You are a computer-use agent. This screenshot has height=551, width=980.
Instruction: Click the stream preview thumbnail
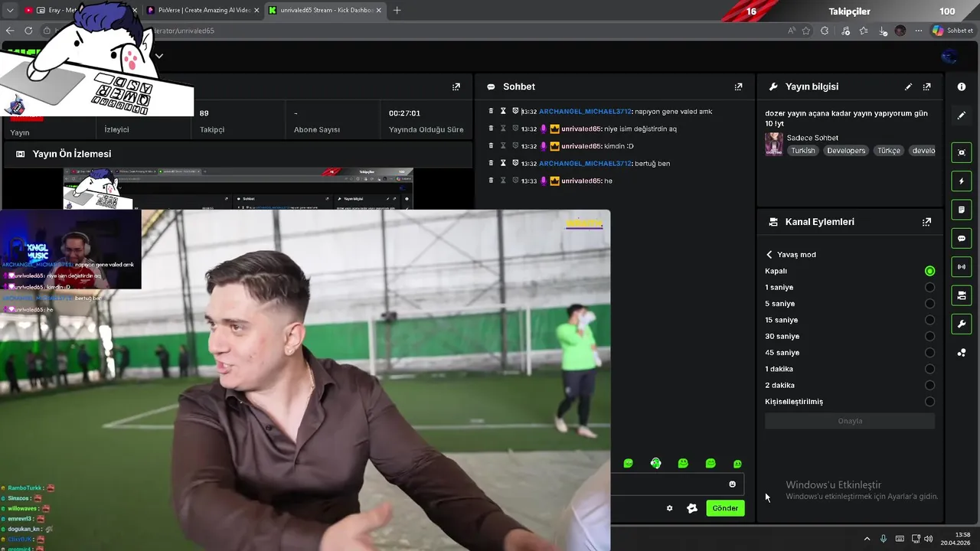tap(238, 188)
